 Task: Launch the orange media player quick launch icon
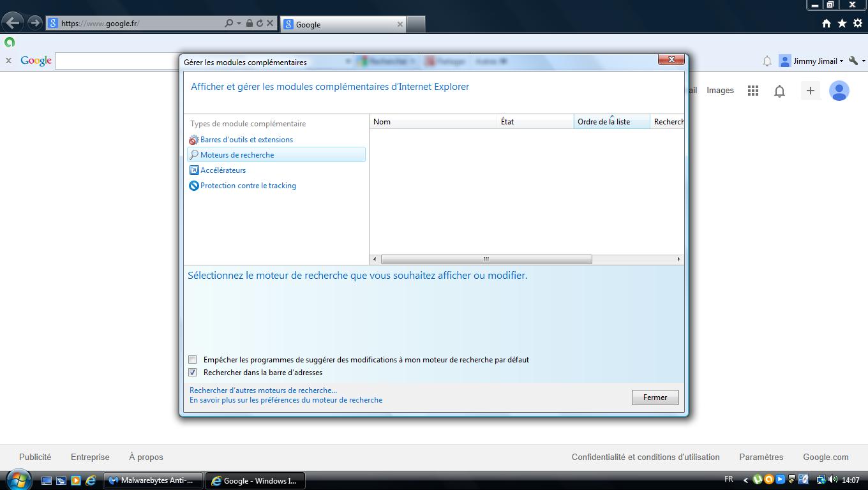pyautogui.click(x=76, y=480)
